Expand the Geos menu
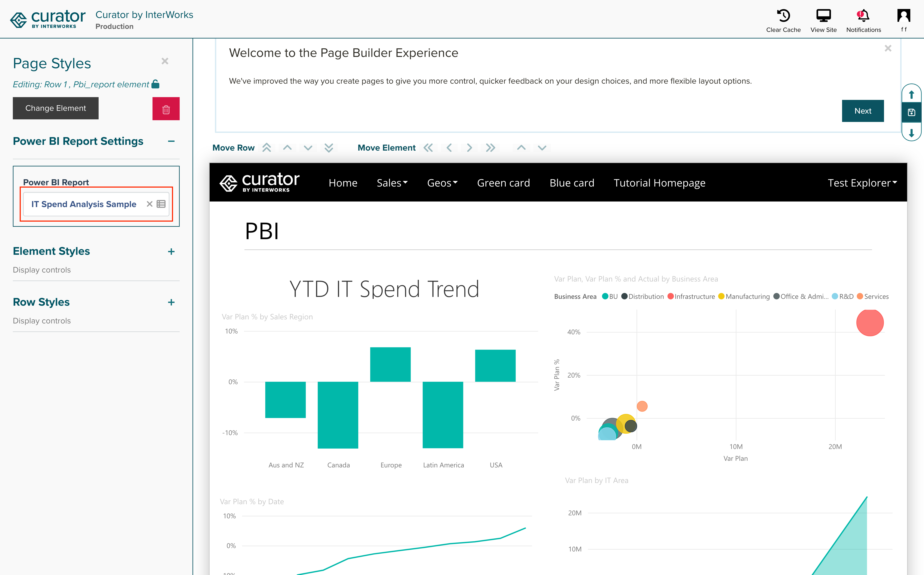Image resolution: width=924 pixels, height=575 pixels. click(x=442, y=182)
